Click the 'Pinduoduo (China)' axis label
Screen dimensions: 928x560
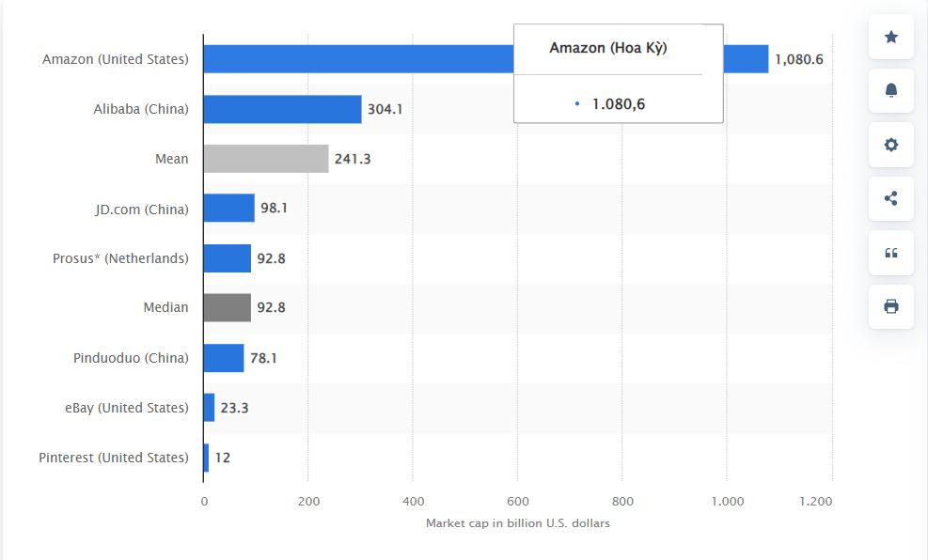(x=131, y=358)
